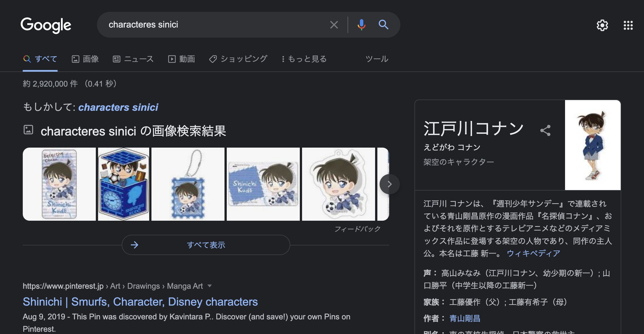This screenshot has height=334, width=644.
Task: Open the Conan character image in the panel
Action: tap(593, 145)
